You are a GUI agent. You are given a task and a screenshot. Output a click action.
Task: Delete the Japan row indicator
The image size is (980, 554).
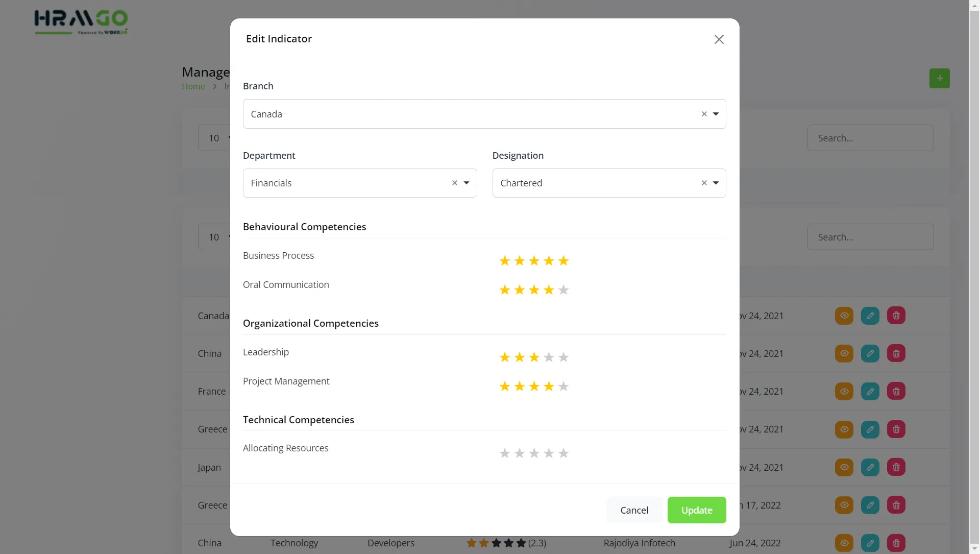click(x=896, y=467)
